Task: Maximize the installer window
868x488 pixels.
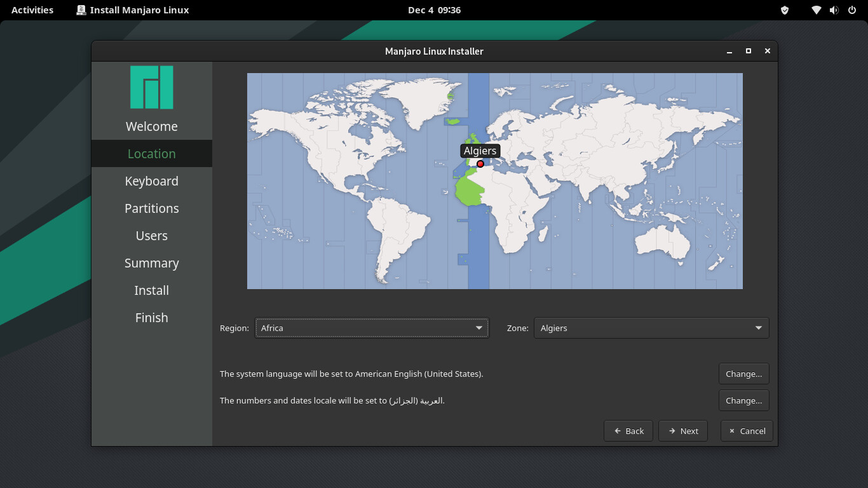Action: pyautogui.click(x=749, y=51)
